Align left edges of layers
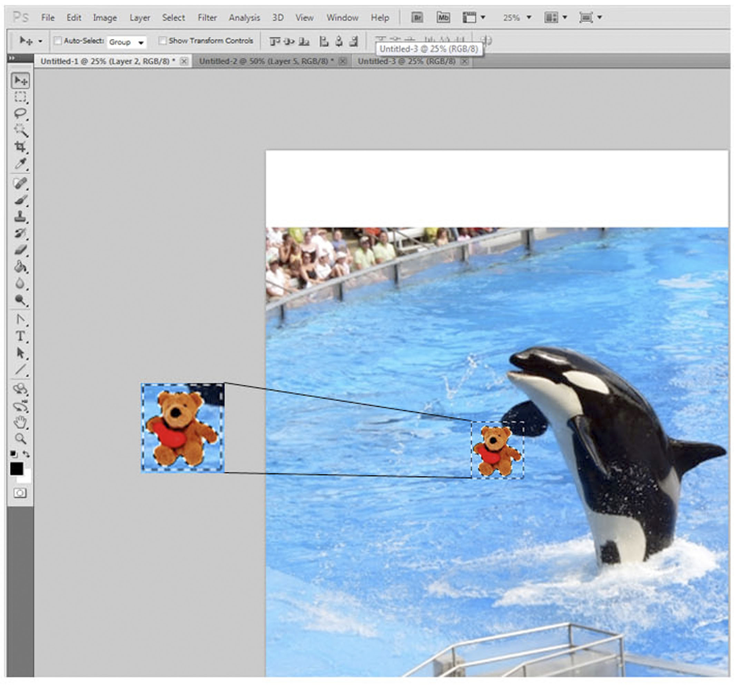The image size is (740, 700). pyautogui.click(x=324, y=41)
